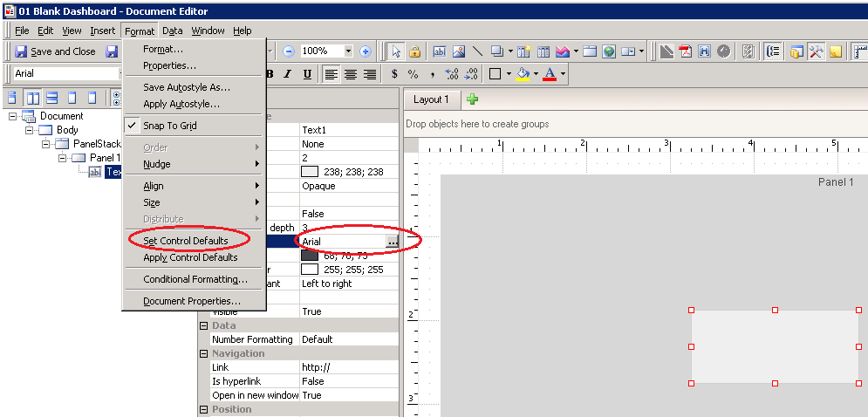Click Save and Close button
The image size is (868, 417).
(x=54, y=51)
